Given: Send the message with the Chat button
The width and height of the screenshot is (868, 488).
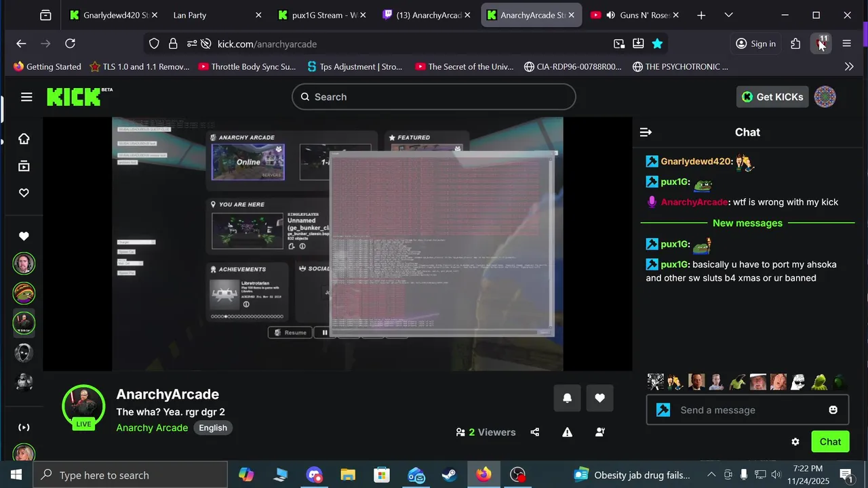Looking at the screenshot, I should [x=830, y=442].
